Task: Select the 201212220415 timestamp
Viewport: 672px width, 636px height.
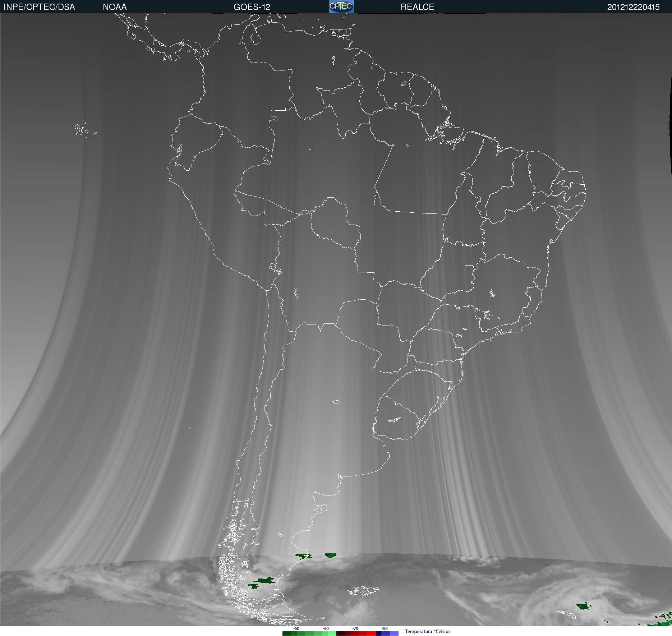Action: click(x=634, y=7)
